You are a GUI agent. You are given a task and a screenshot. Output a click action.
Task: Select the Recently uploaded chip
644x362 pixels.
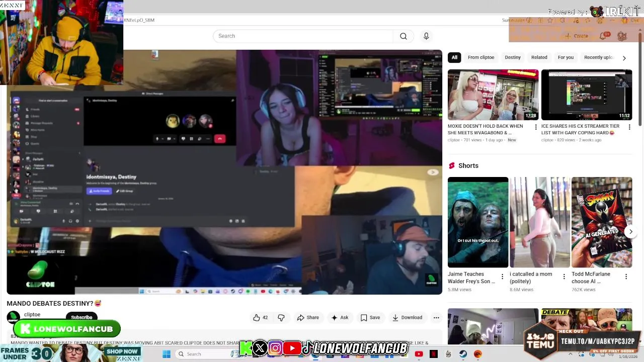click(x=599, y=57)
